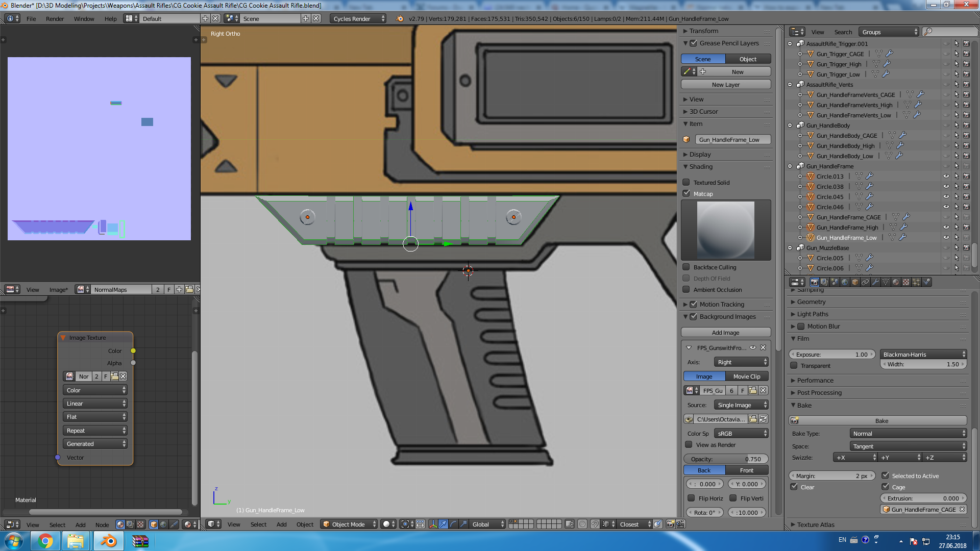Open the Material properties tab
The height and width of the screenshot is (551, 980).
pyautogui.click(x=896, y=282)
